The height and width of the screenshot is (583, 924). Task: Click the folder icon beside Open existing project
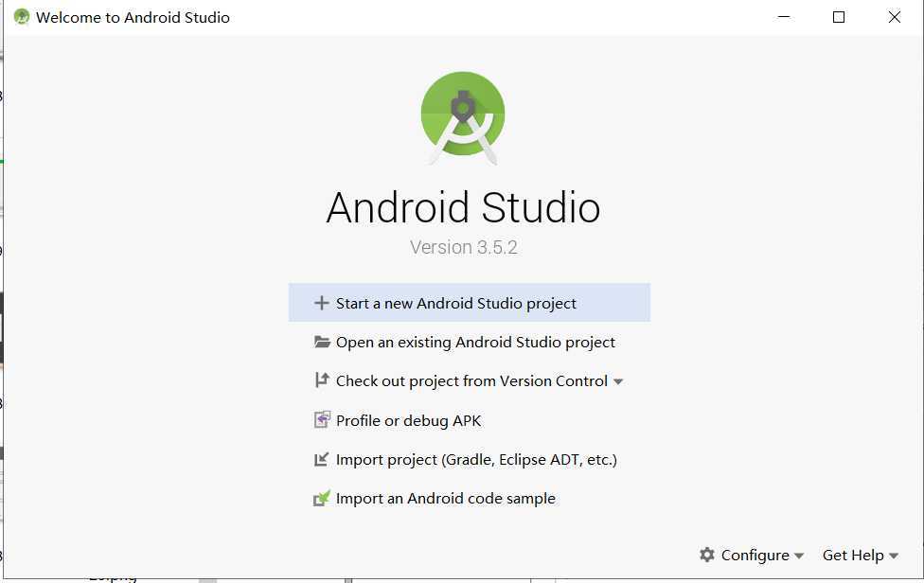pos(322,342)
